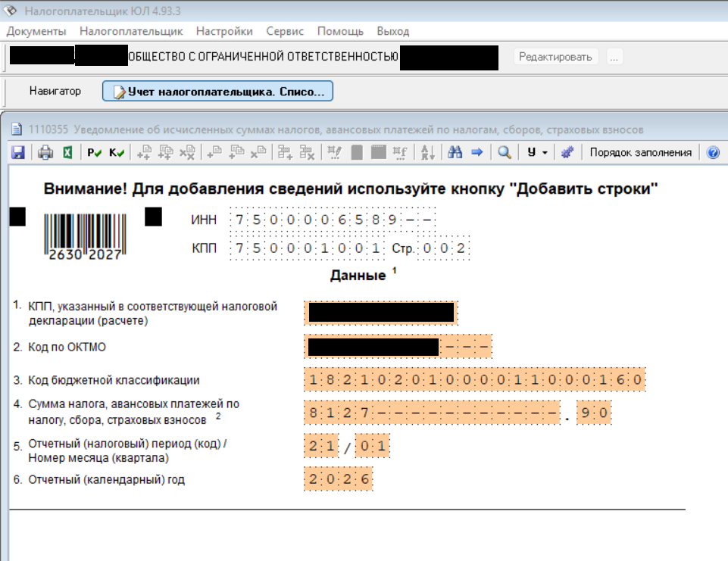Click the tax sum field showing 8127
Viewport: 728px width, 561px height.
433,413
